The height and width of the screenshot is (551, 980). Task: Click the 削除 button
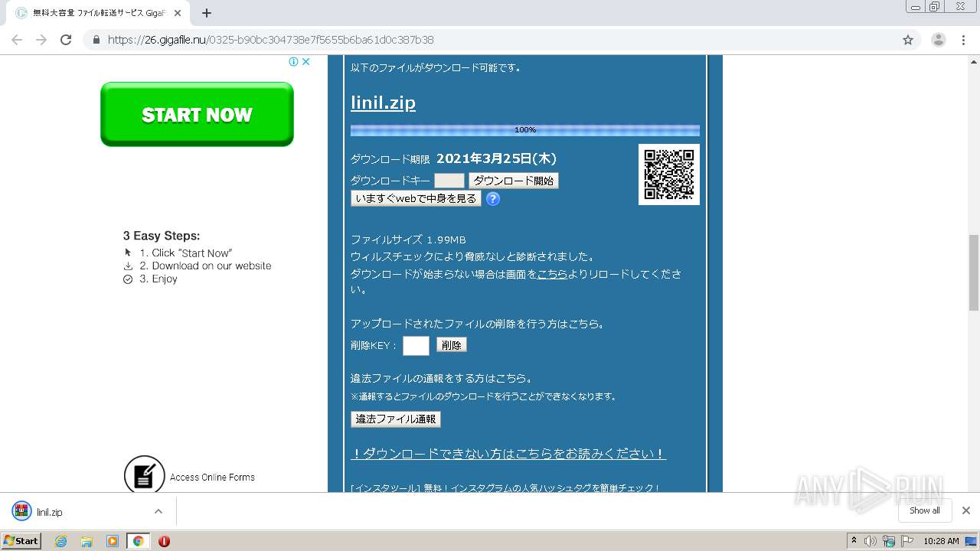pos(452,345)
